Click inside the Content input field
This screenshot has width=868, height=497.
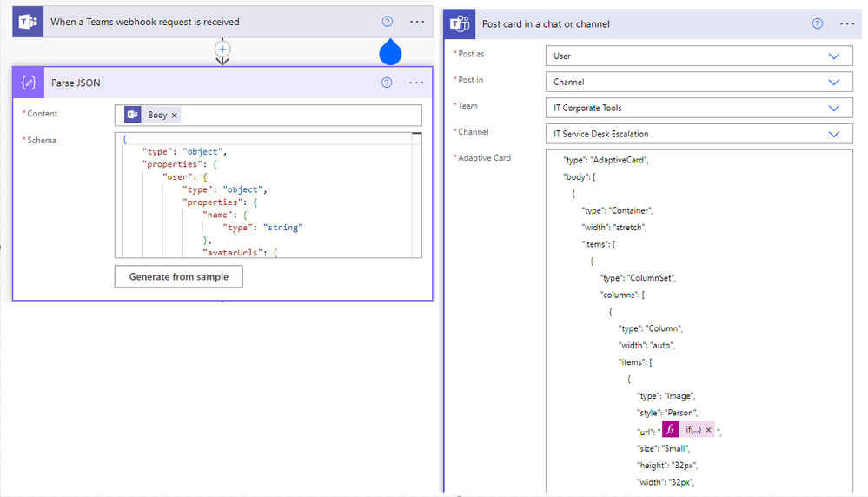[268, 115]
